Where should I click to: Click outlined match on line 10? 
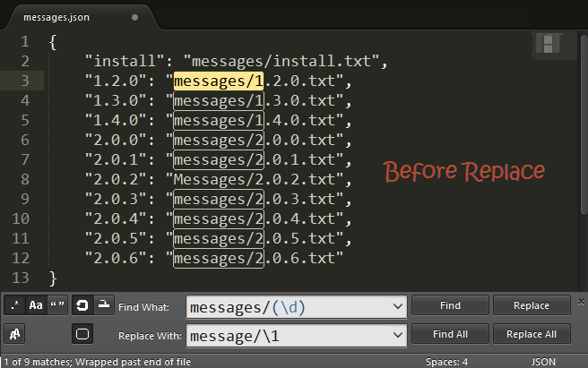219,218
